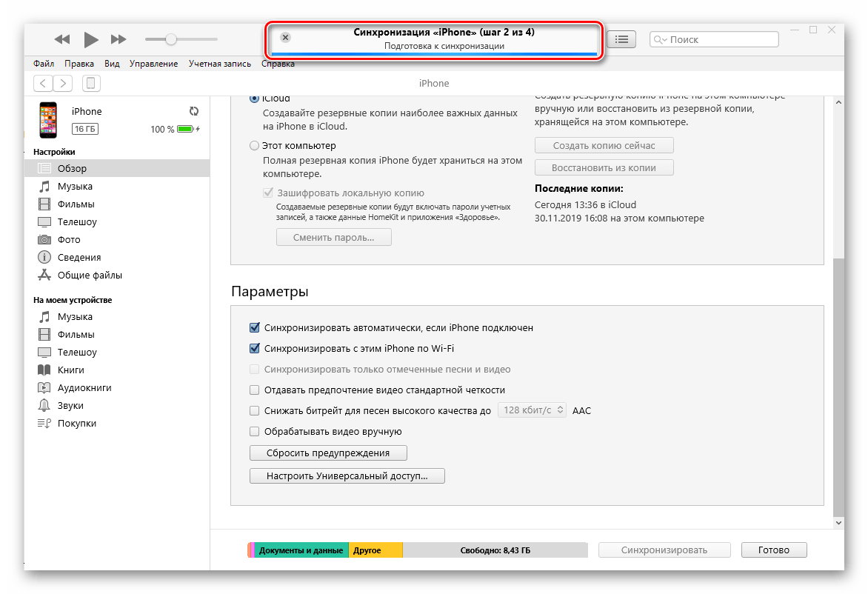
Task: Click Создать копию сейчас button
Action: pos(604,146)
